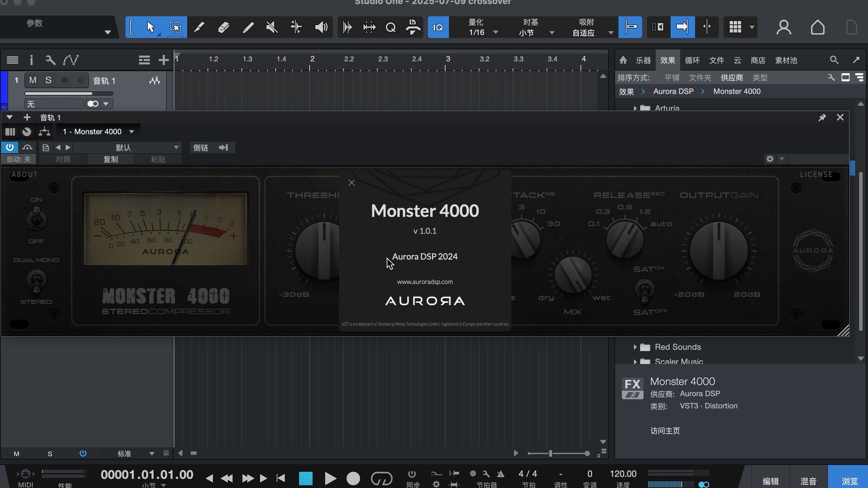The width and height of the screenshot is (868, 488).
Task: Switch to the 文件 browser tab
Action: click(x=716, y=60)
